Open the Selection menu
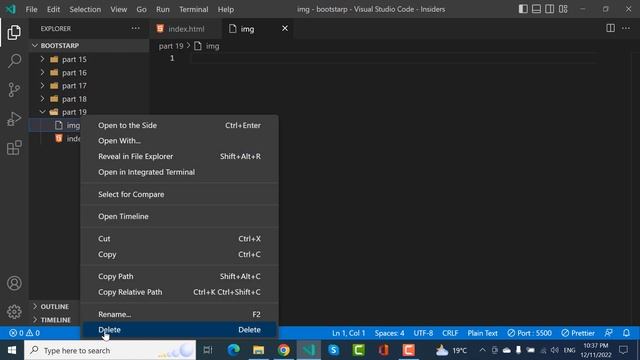 (85, 9)
